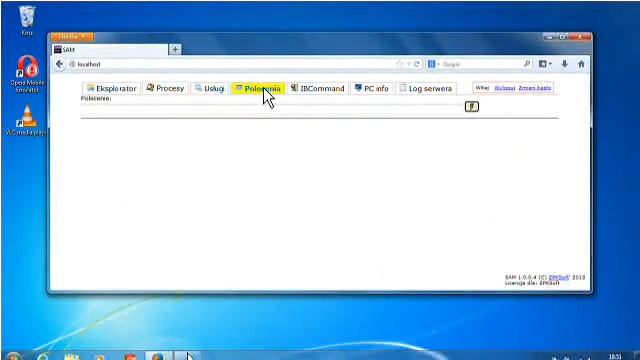The image size is (640, 360).
Task: Select the SAM browser tab
Action: (110, 49)
